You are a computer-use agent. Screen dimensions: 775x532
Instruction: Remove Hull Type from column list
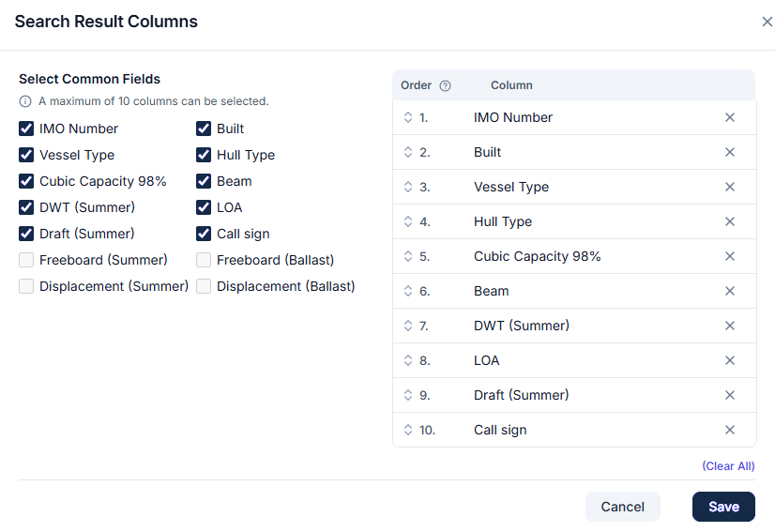pos(730,221)
